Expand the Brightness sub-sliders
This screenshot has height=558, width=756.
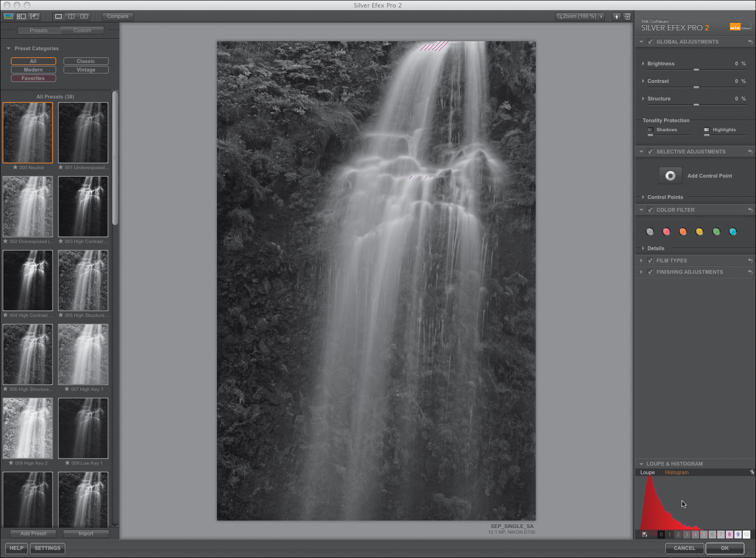coord(643,63)
